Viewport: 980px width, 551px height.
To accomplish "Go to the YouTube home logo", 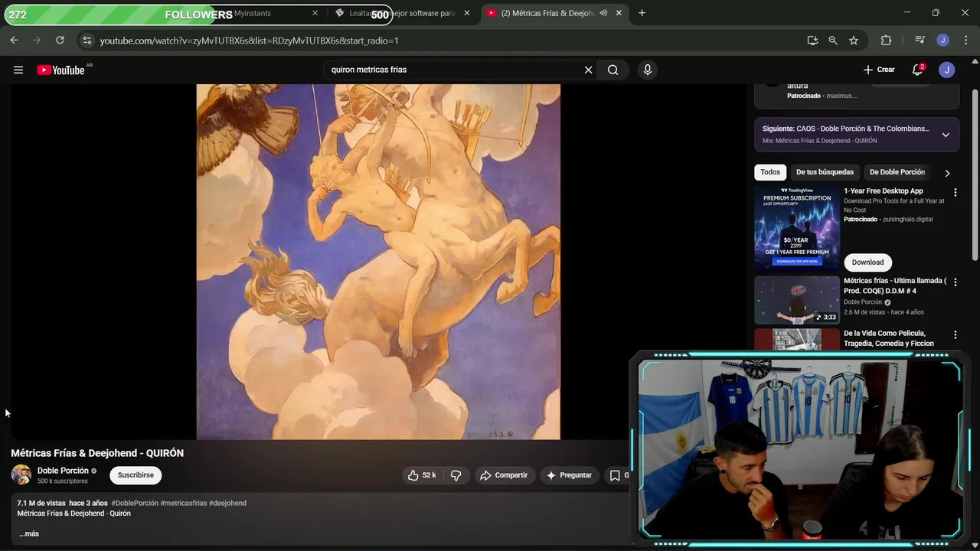I will tap(60, 70).
